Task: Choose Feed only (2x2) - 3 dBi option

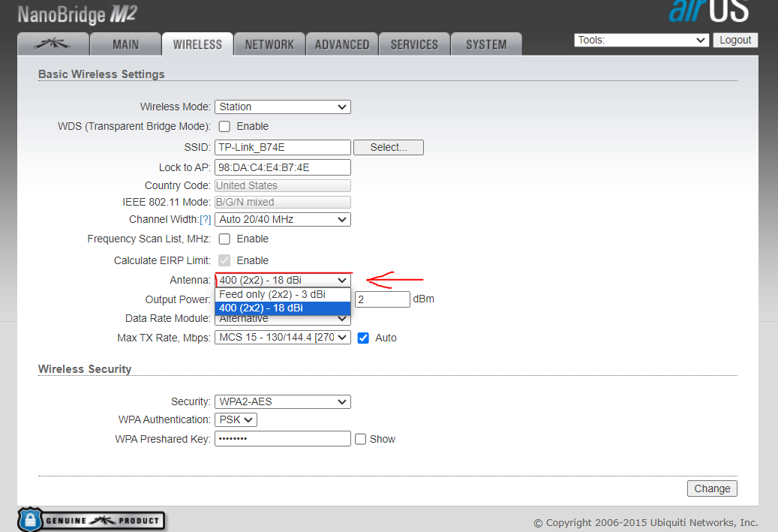Action: click(x=283, y=294)
